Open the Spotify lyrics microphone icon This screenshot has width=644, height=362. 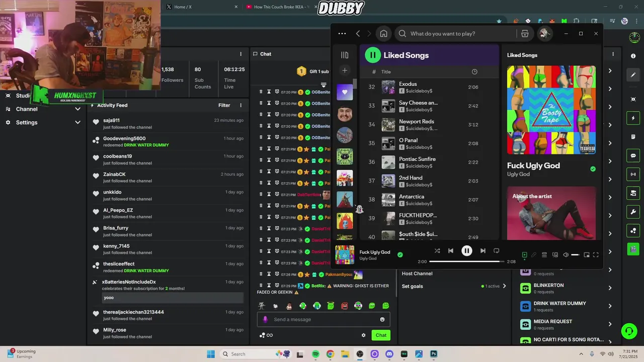(534, 255)
